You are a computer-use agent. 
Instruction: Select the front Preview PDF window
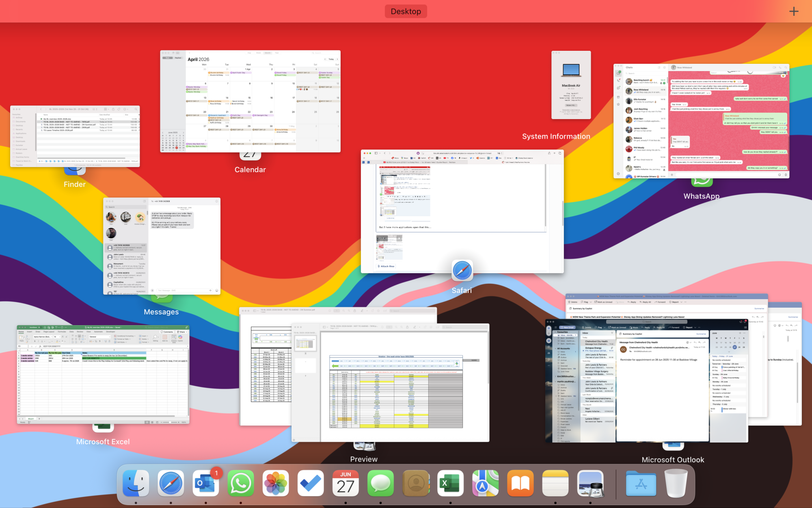390,383
